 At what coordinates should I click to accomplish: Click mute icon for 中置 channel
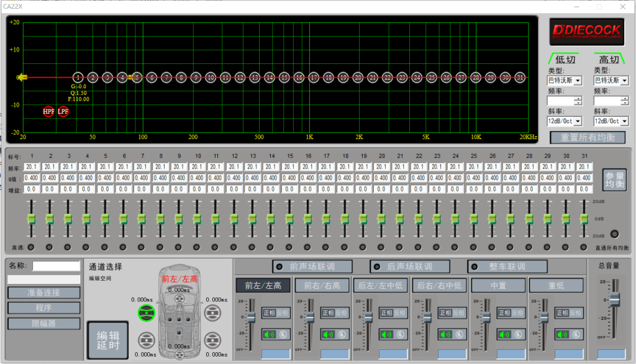click(518, 334)
